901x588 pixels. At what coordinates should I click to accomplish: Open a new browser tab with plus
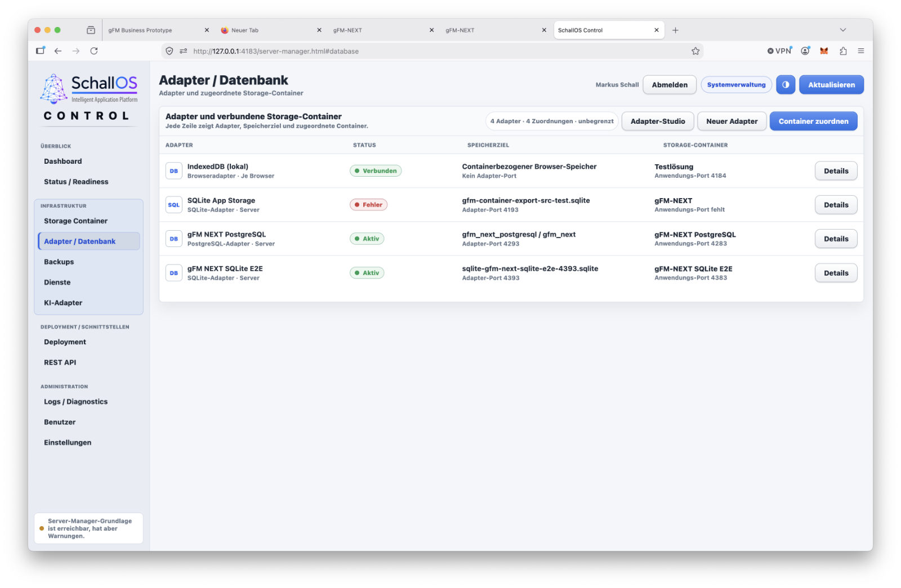pyautogui.click(x=675, y=30)
